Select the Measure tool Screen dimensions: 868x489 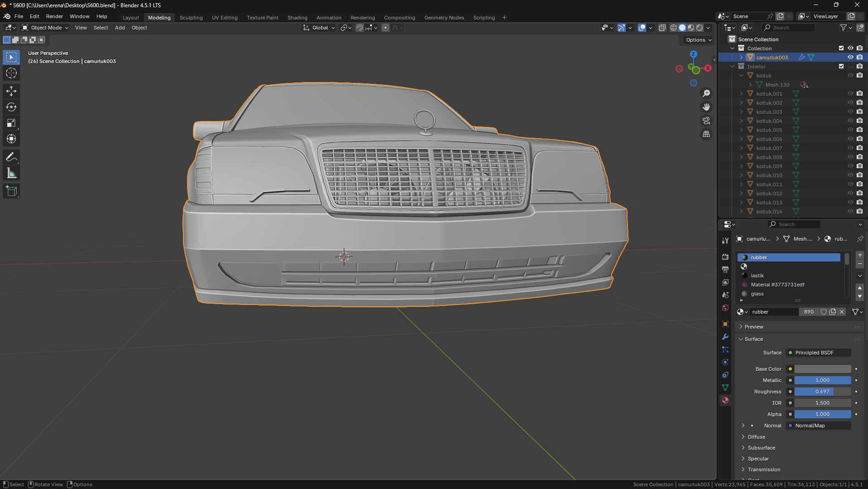point(11,174)
